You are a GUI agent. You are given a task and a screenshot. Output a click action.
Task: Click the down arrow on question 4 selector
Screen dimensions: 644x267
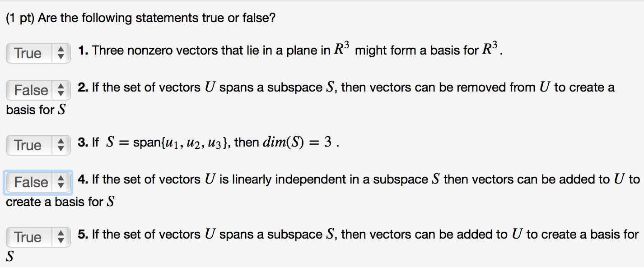(62, 185)
